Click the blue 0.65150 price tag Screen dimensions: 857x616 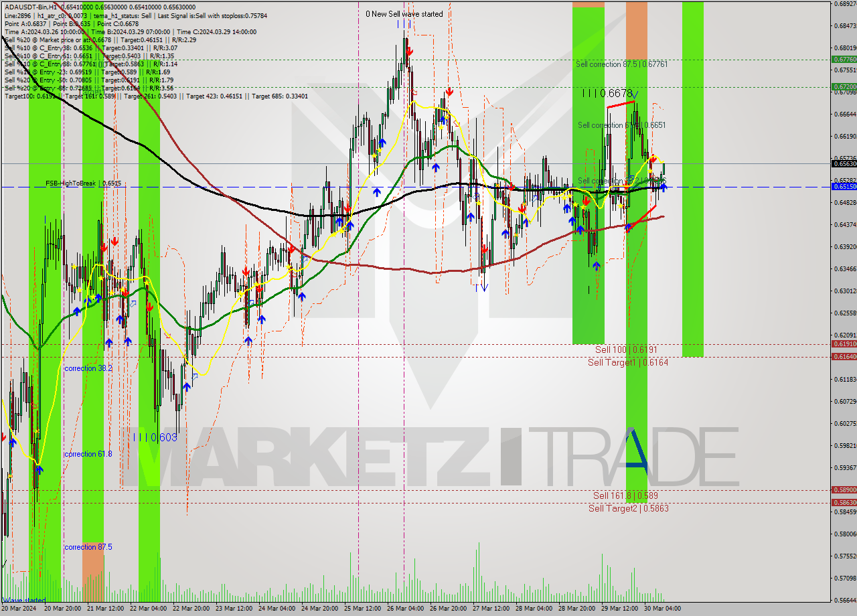(844, 186)
